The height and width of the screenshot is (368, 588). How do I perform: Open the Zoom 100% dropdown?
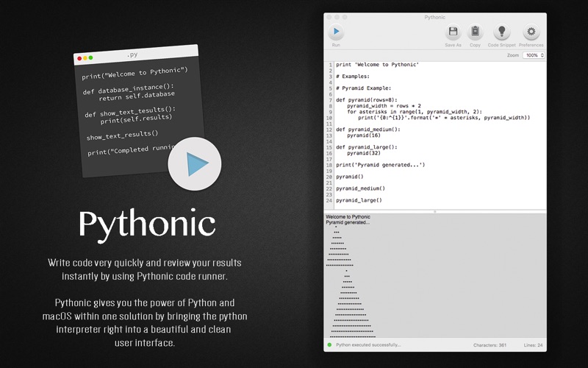[x=534, y=55]
